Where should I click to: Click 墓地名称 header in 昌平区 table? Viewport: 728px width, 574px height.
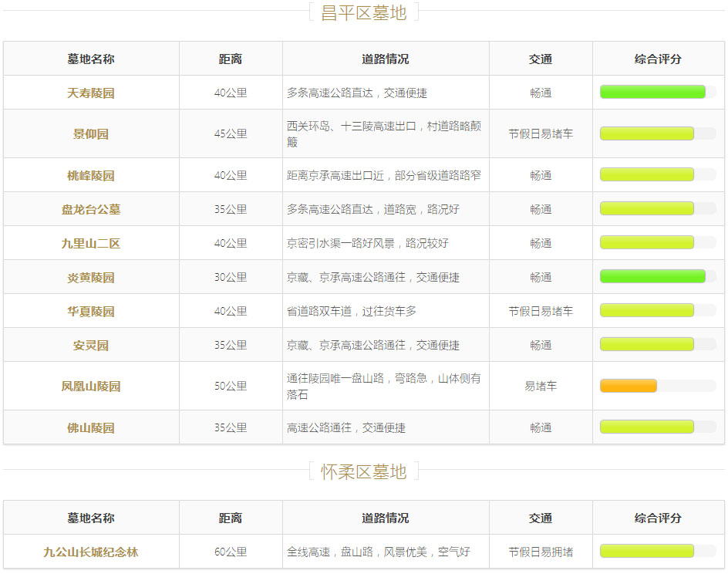click(x=90, y=59)
